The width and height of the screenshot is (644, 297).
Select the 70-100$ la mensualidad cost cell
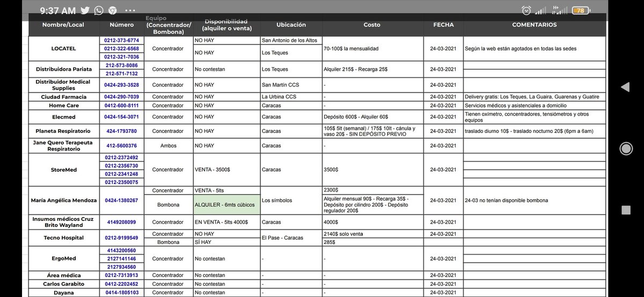[x=372, y=49]
